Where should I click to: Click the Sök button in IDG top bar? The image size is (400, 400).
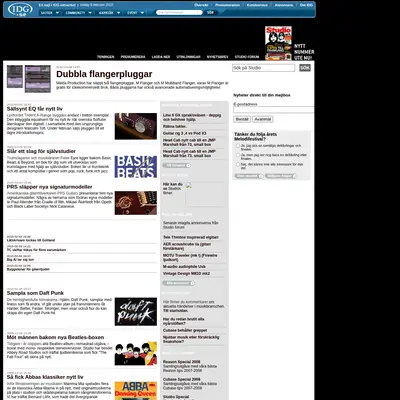(x=210, y=12)
